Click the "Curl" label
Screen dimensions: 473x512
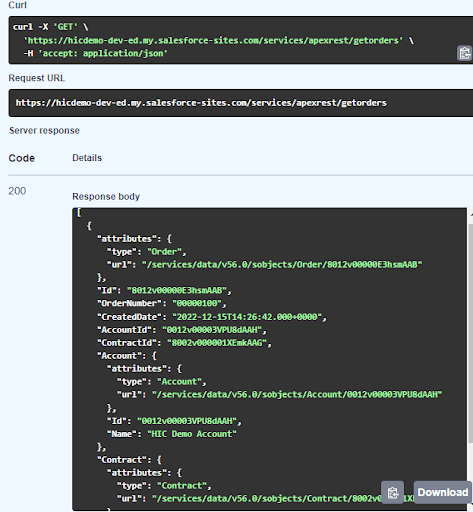[17, 5]
